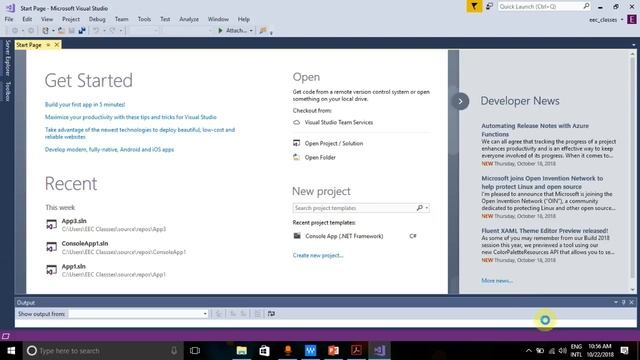Click the notifications flag icon in title bar
The image size is (640, 360).
[x=474, y=7]
